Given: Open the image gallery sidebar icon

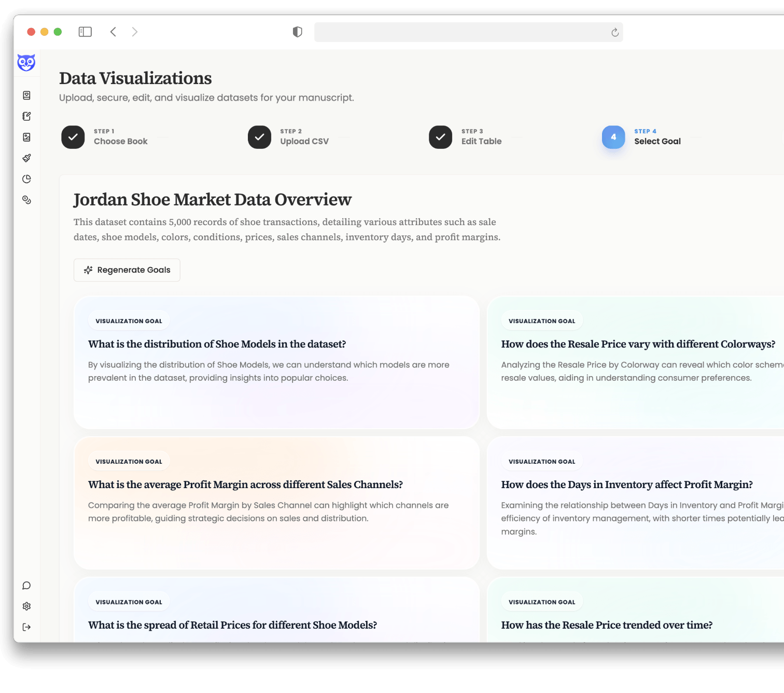Looking at the screenshot, I should tap(27, 137).
